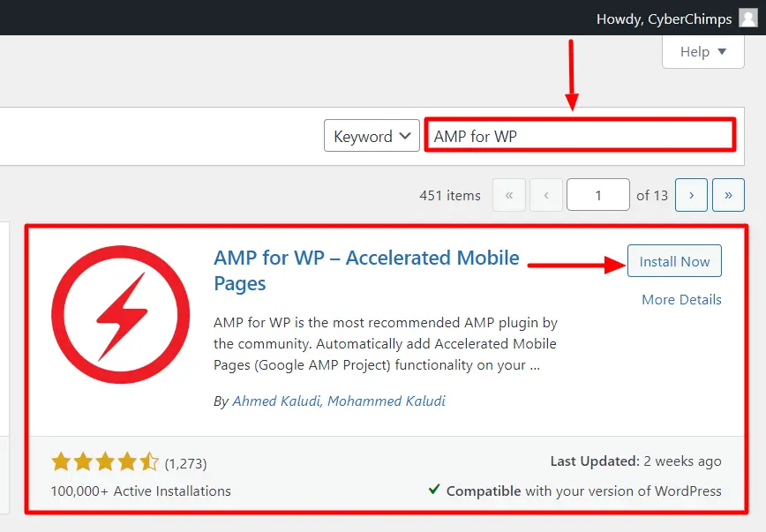Open More Details for AMP for WP
Screen dimensions: 766x532
coord(681,299)
